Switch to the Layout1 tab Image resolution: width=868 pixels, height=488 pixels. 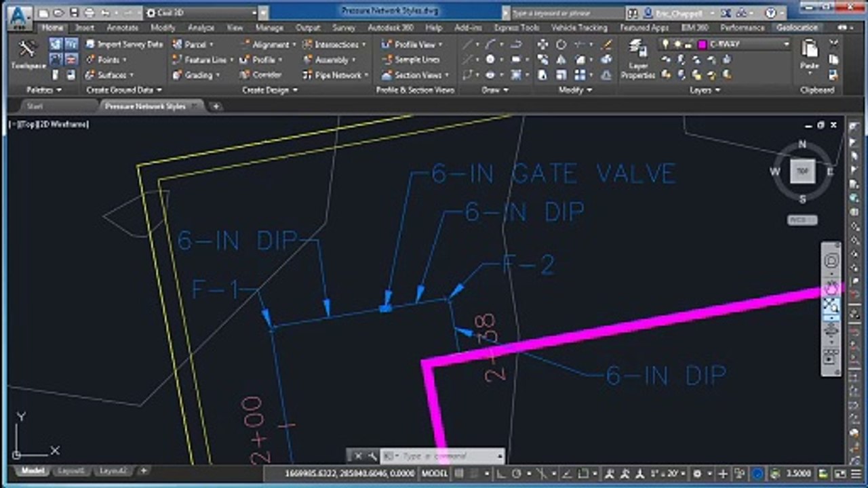pyautogui.click(x=71, y=470)
